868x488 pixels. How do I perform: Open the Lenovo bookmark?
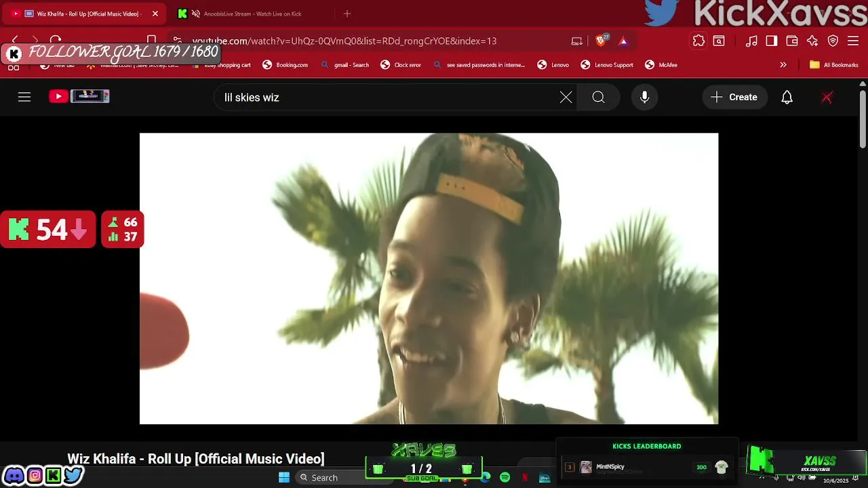[553, 65]
